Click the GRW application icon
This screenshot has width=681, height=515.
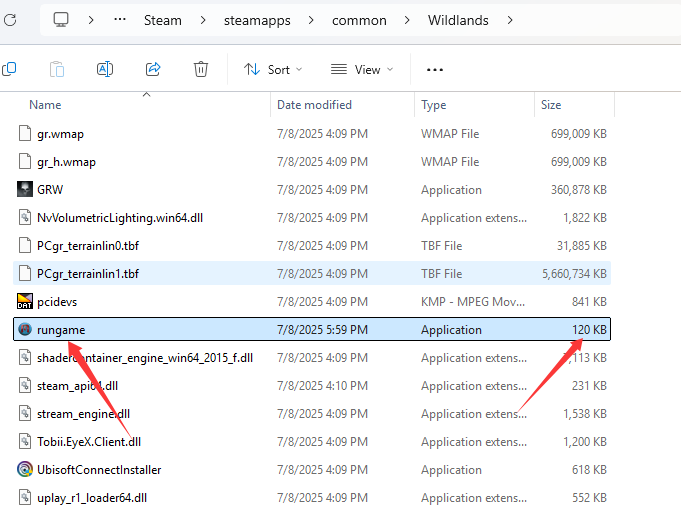point(25,189)
